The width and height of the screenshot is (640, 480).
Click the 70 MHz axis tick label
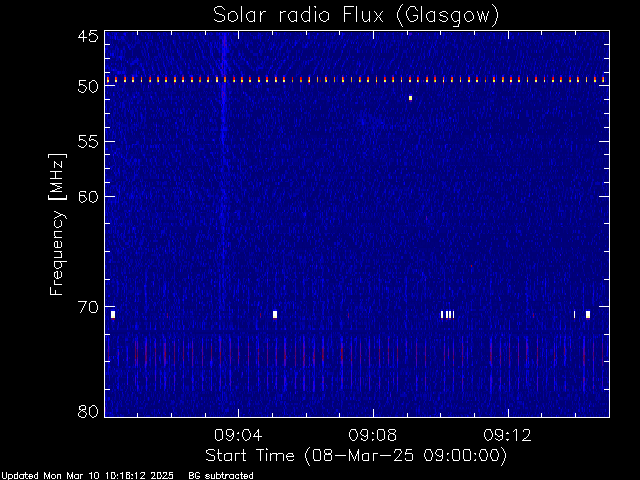tap(88, 307)
